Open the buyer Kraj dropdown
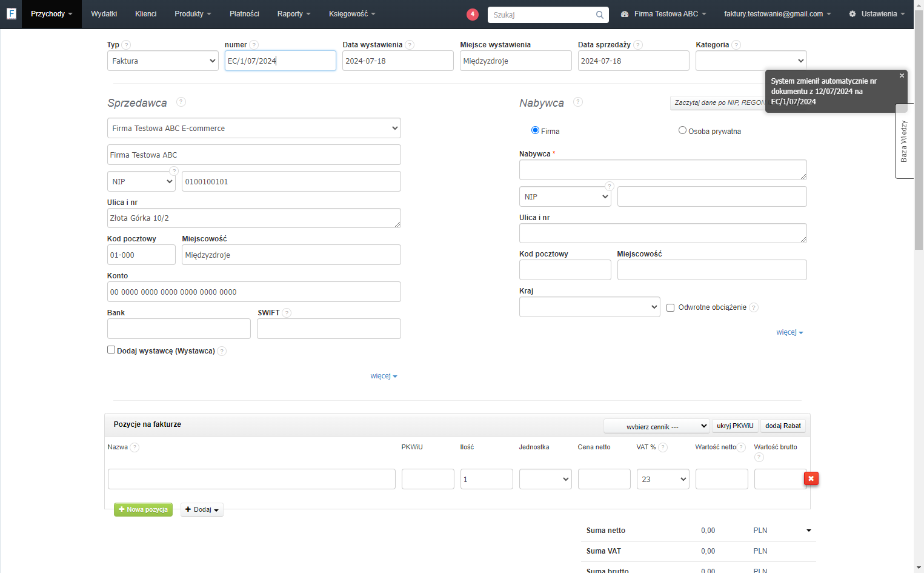The width and height of the screenshot is (924, 573). pos(590,307)
